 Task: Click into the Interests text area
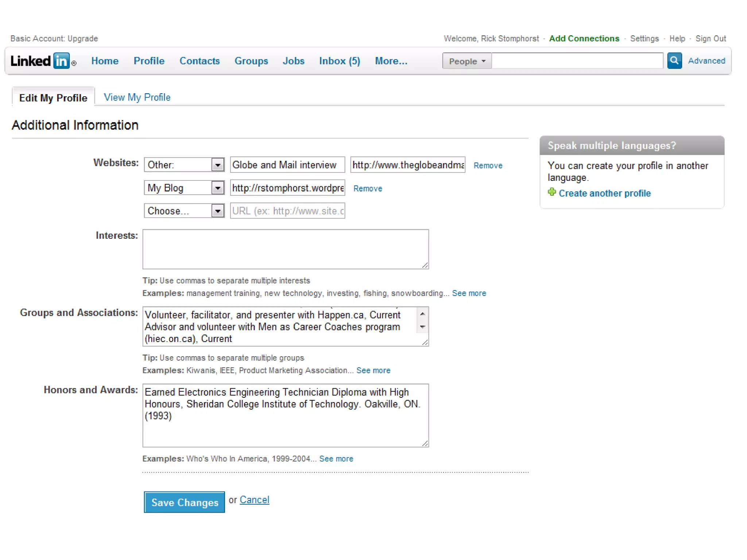click(x=285, y=249)
